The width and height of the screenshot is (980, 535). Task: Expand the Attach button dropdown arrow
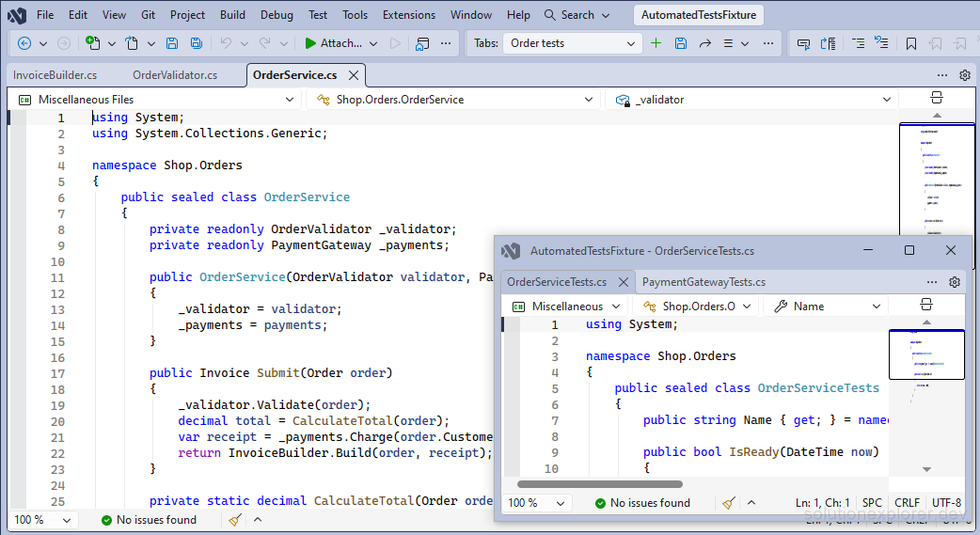click(x=373, y=44)
